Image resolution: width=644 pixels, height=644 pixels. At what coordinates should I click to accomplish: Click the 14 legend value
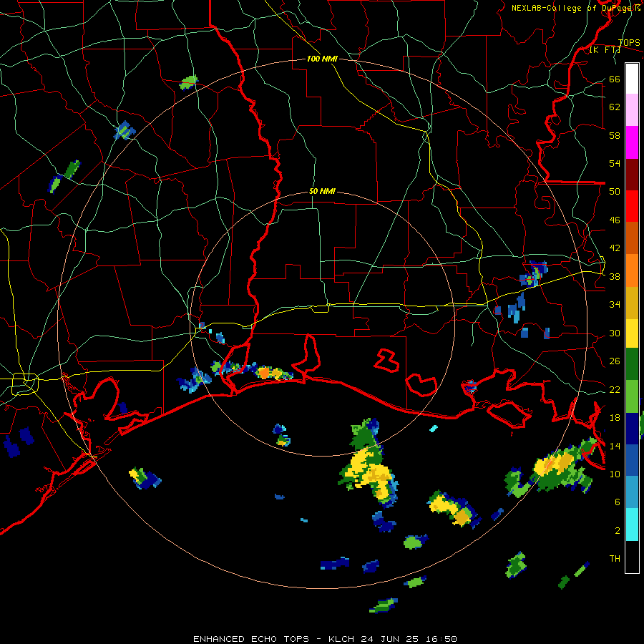615,447
